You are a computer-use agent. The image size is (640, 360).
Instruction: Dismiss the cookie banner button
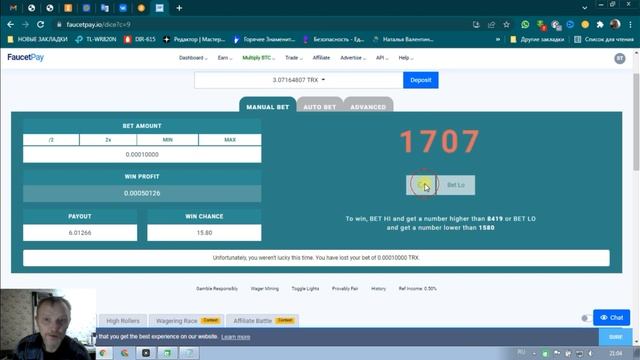[616, 337]
